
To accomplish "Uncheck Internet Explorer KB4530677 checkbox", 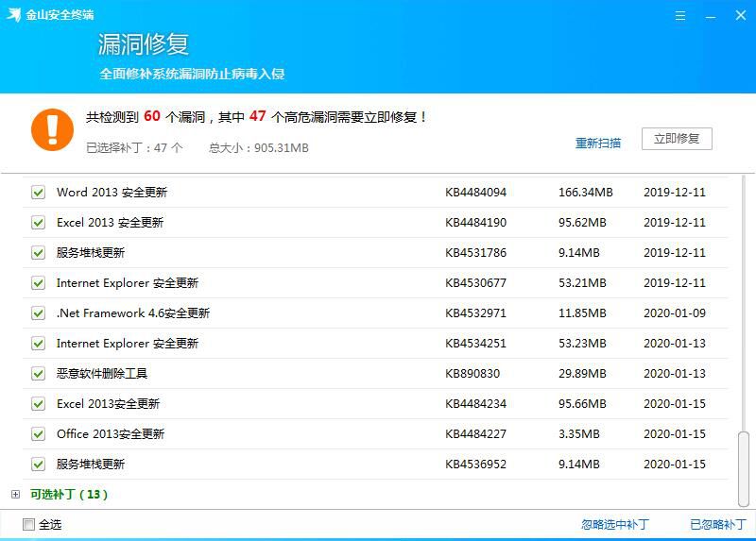I will point(38,283).
